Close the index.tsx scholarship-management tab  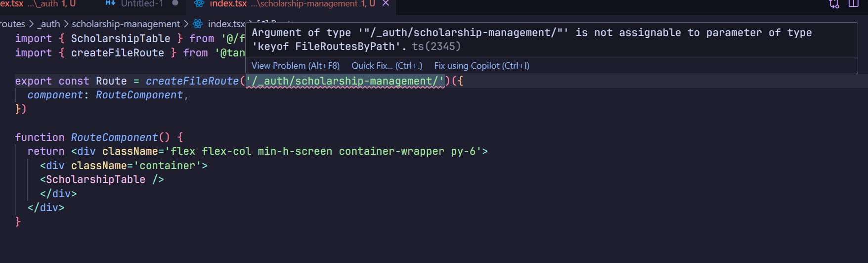pyautogui.click(x=386, y=3)
